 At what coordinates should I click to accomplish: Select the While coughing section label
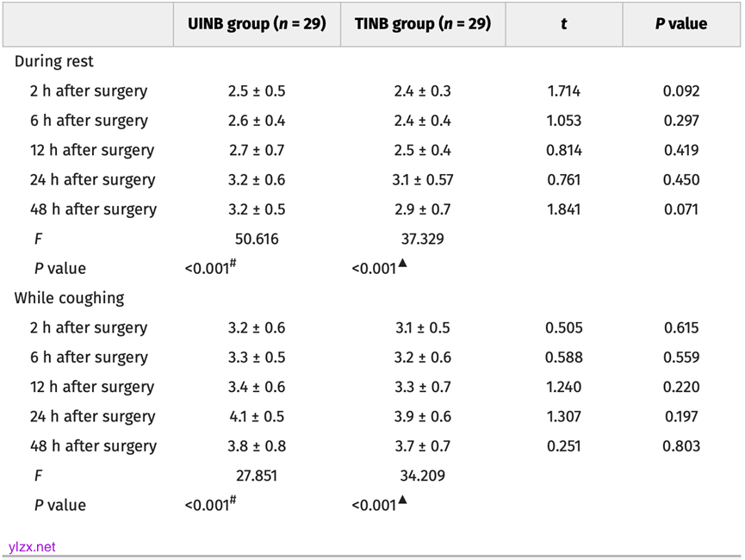(x=69, y=298)
